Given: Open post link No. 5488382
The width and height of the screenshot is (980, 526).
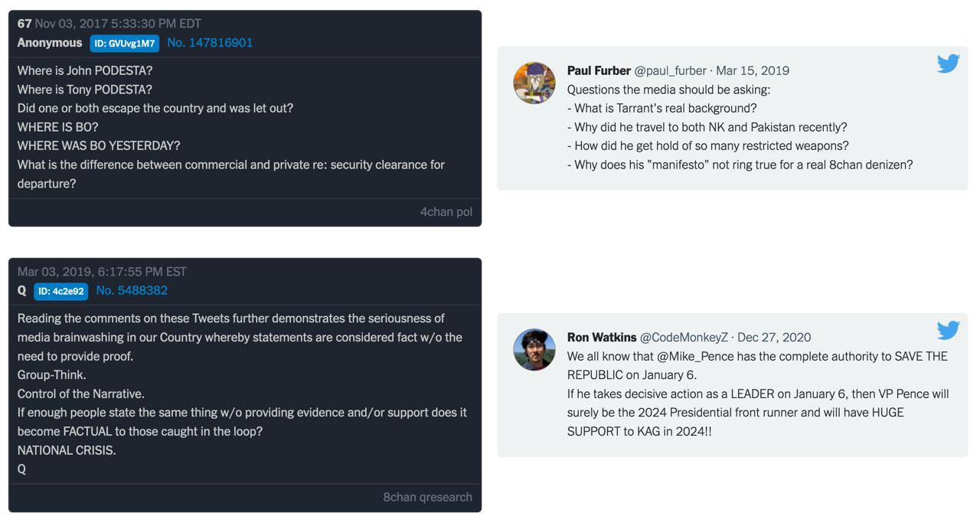Looking at the screenshot, I should point(132,291).
